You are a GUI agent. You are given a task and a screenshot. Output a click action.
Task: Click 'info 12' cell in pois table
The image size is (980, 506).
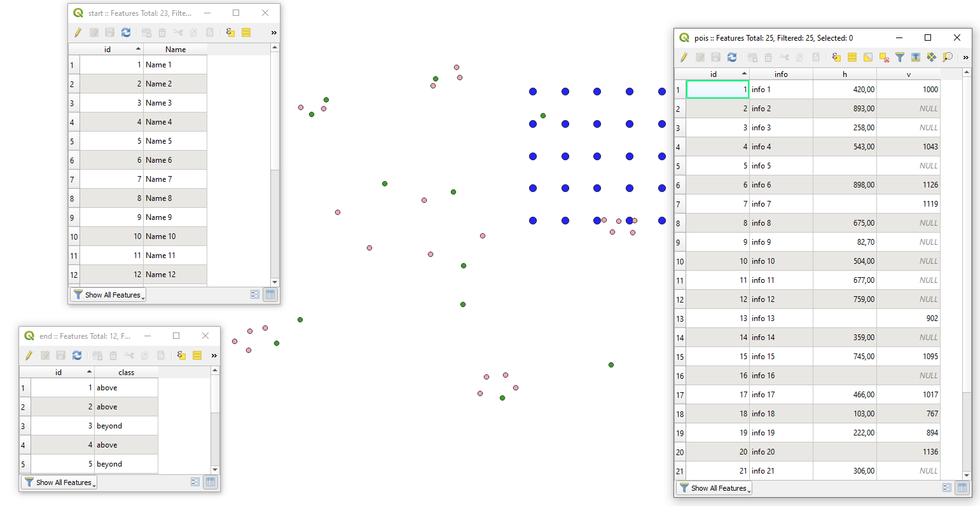[x=781, y=299]
